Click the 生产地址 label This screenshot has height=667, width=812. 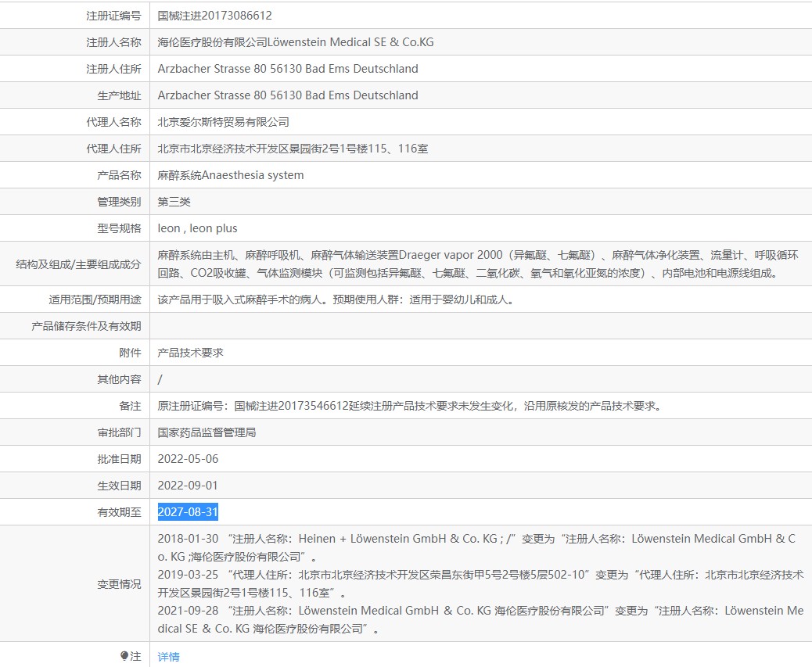coord(119,95)
